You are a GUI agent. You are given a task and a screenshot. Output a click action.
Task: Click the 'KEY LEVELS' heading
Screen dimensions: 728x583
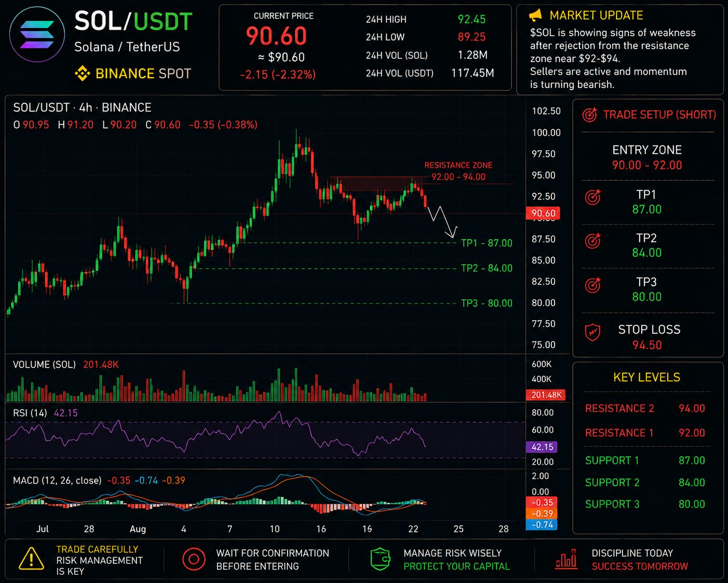coord(647,377)
